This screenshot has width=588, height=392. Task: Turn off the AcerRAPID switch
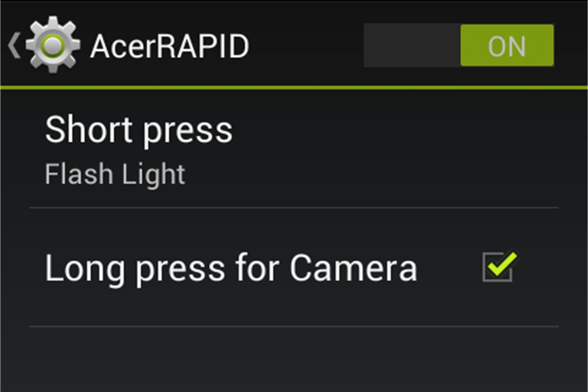pos(459,45)
